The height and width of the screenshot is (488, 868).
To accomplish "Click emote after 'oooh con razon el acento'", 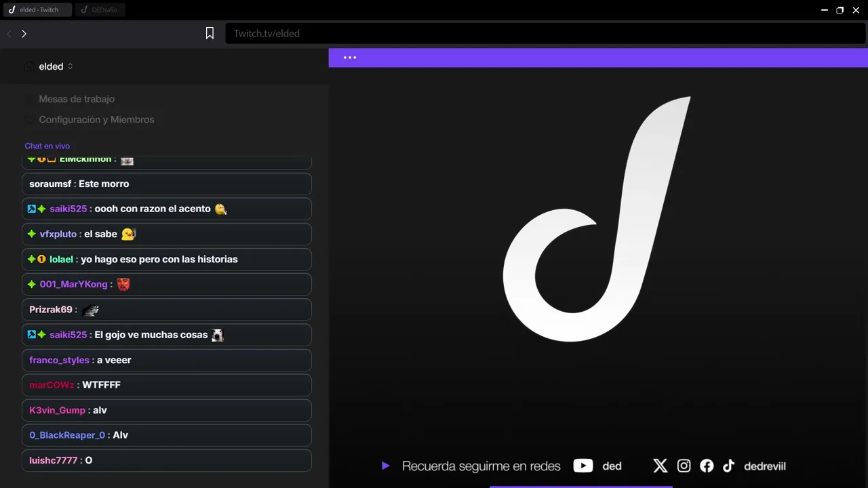I will pyautogui.click(x=220, y=209).
